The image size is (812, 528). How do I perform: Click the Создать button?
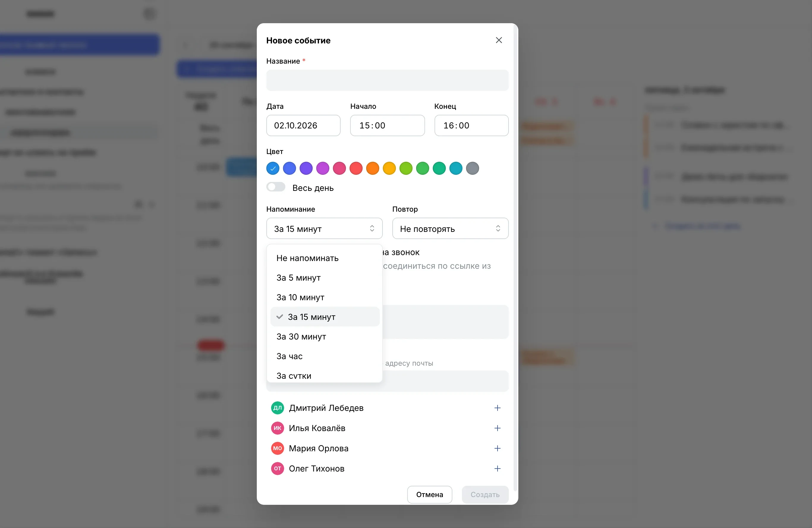click(x=485, y=494)
